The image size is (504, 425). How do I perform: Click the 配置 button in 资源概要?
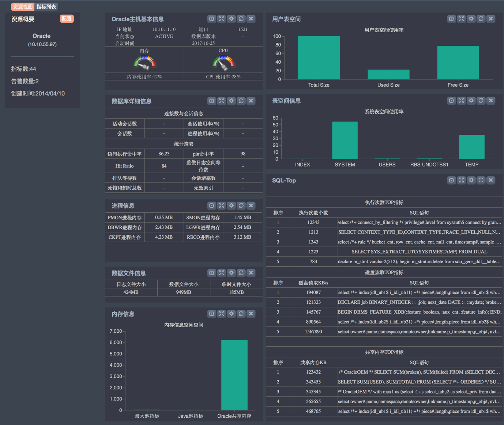(67, 19)
